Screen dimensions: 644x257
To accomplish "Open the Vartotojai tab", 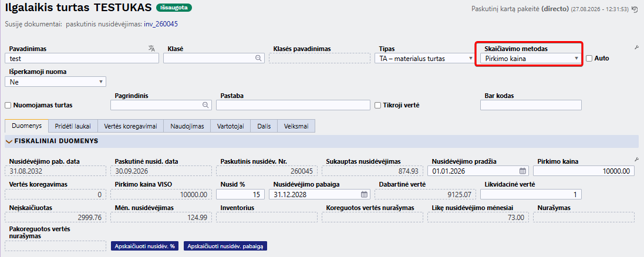I will 230,126.
